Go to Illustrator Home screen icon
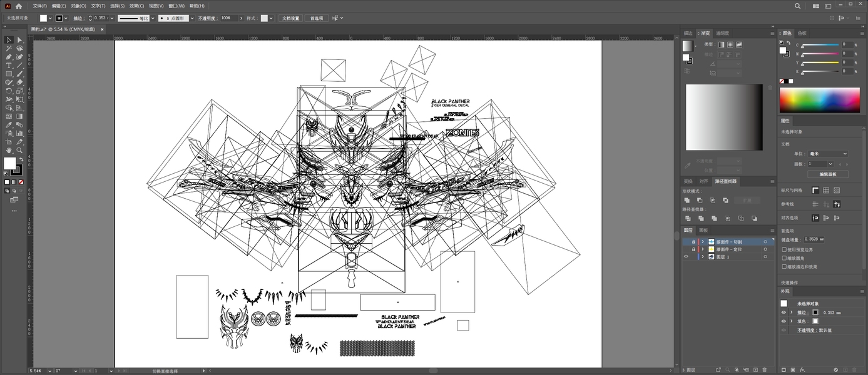The image size is (868, 375). pyautogui.click(x=19, y=6)
